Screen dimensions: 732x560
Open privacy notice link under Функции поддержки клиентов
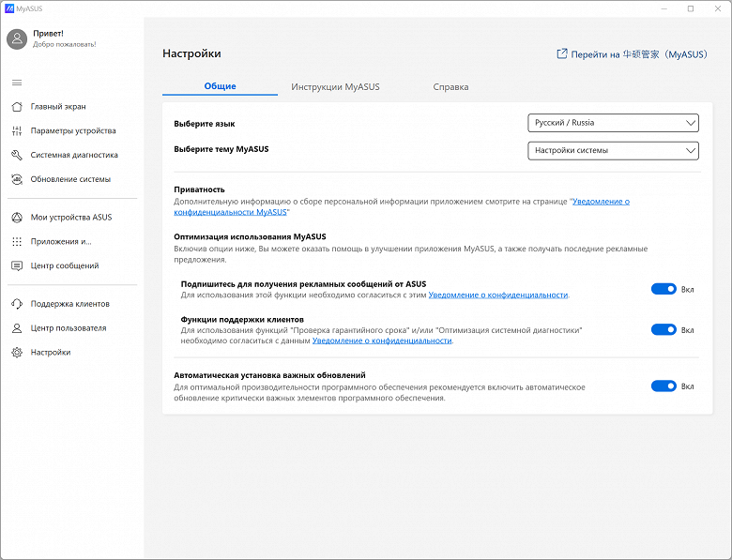tap(382, 341)
